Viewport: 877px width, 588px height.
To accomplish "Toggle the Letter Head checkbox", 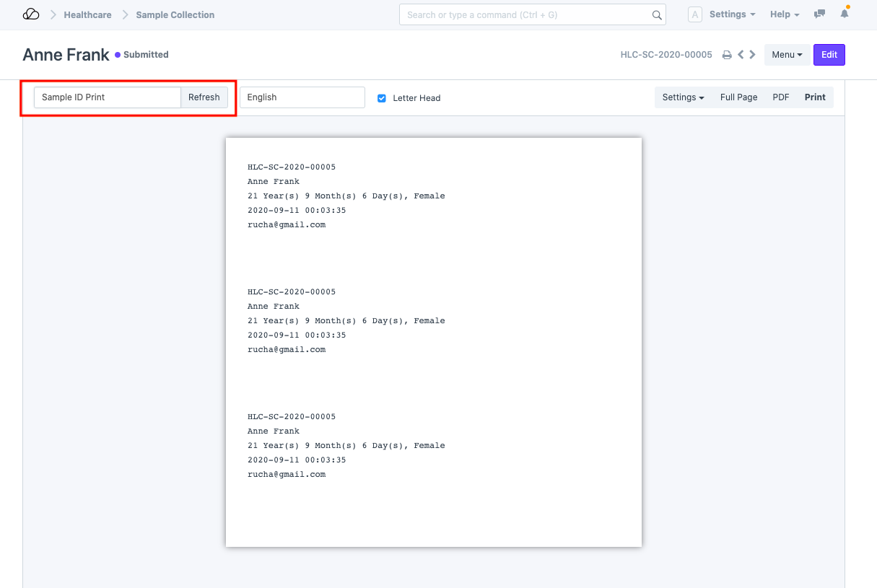I will point(382,98).
